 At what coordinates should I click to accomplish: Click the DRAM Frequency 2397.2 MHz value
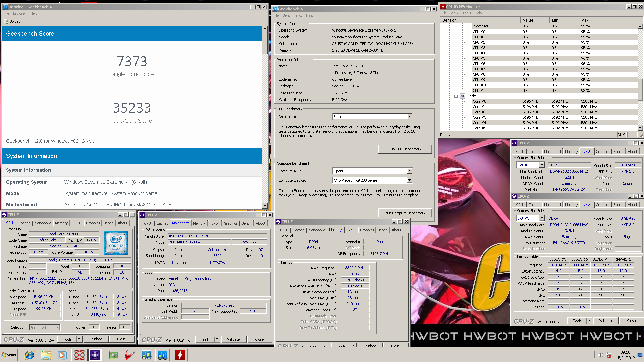[355, 268]
